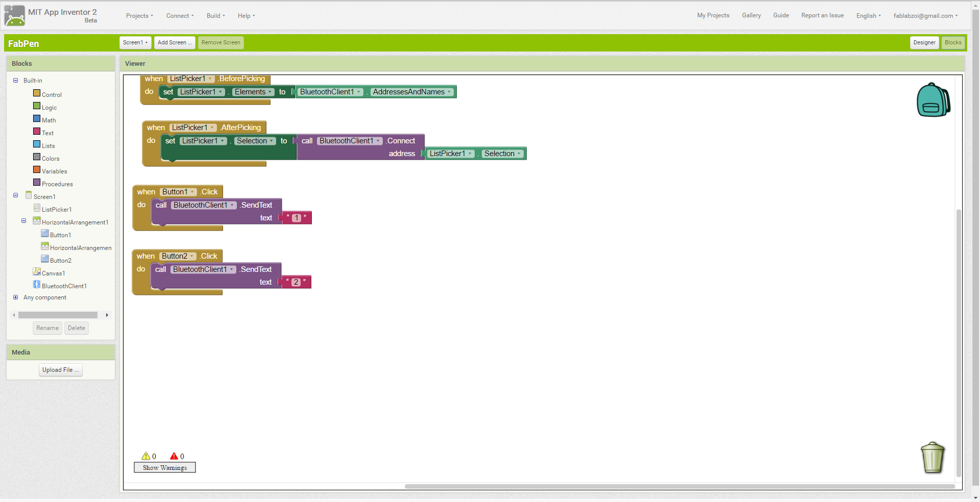Open the backpack icon in the viewer
The image size is (980, 502).
click(x=933, y=100)
